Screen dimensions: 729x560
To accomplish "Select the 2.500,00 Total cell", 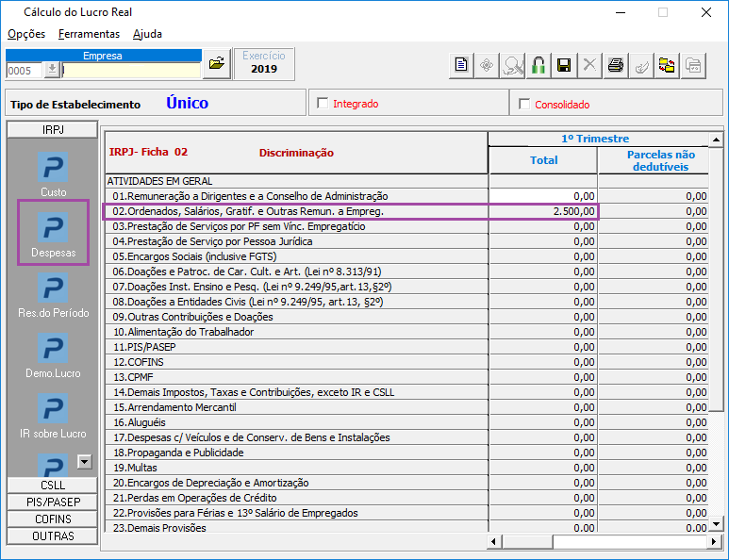I will coord(542,211).
